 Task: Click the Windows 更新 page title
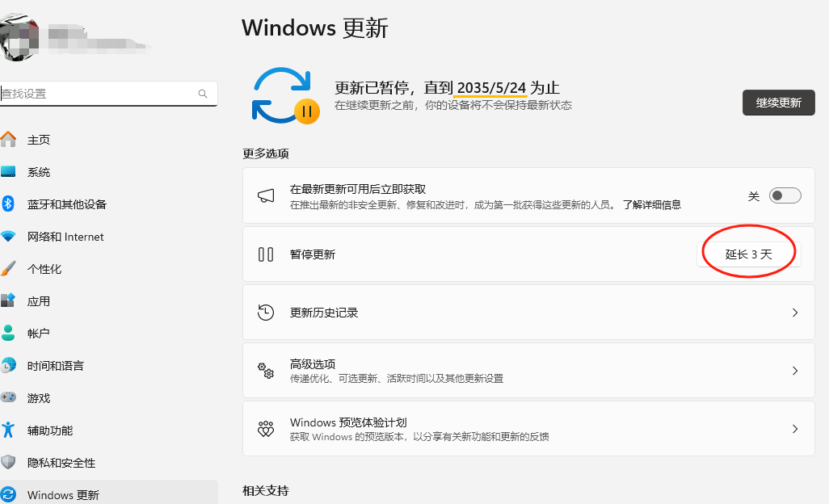(315, 27)
